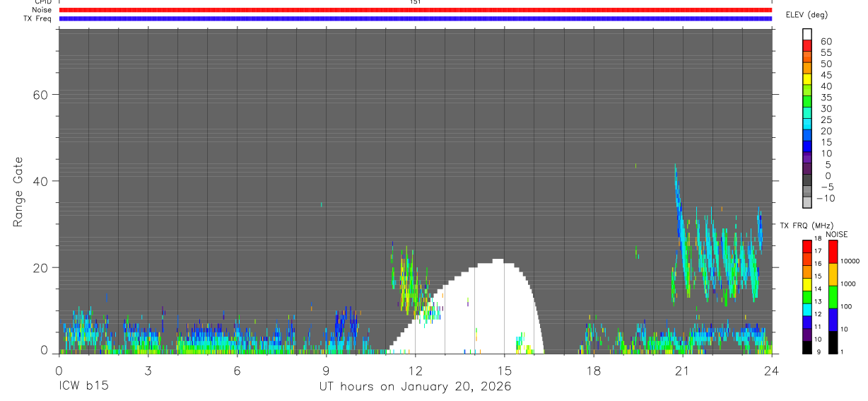Click the CPID value '151' above the plot
Image resolution: width=868 pixels, height=401 pixels.
[416, 2]
